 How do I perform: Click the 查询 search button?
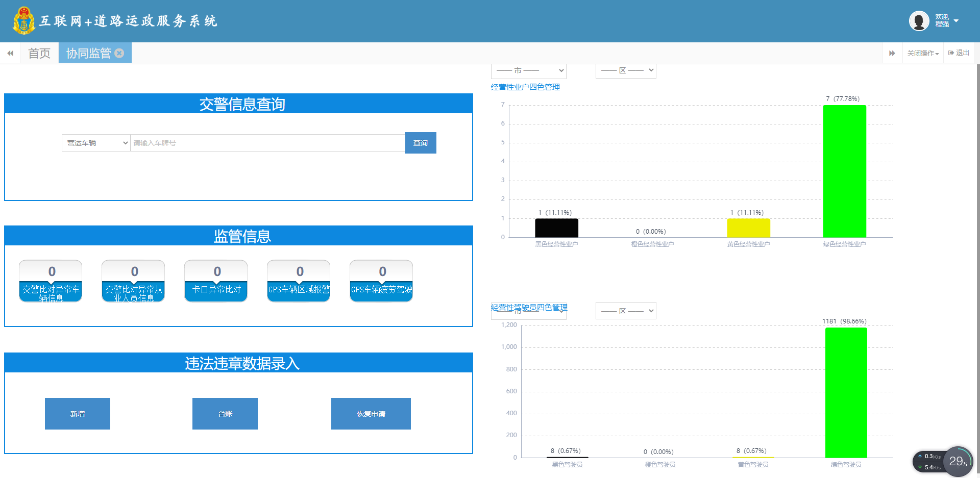(x=421, y=143)
